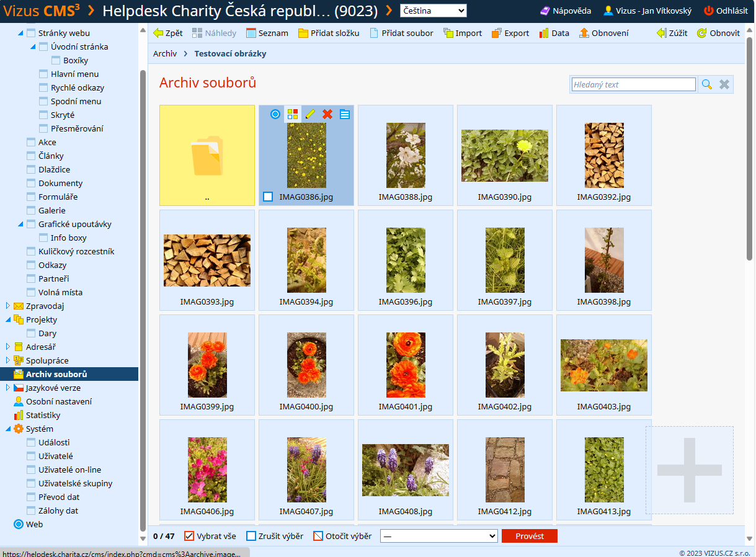This screenshot has width=756, height=557.
Task: Collapse the Stránky webu node
Action: (20, 33)
